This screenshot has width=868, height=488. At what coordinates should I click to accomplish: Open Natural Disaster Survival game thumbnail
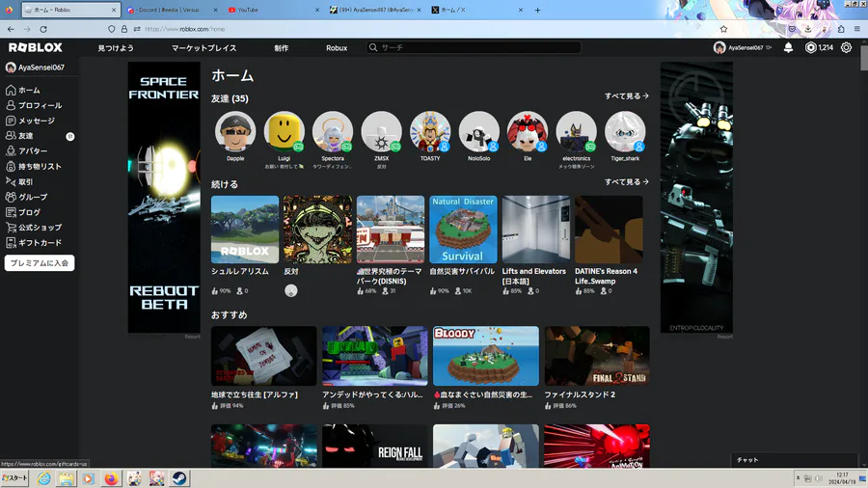[463, 230]
